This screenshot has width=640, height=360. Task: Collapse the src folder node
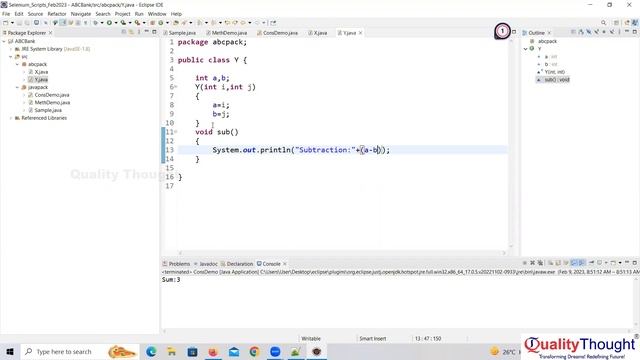point(11,57)
